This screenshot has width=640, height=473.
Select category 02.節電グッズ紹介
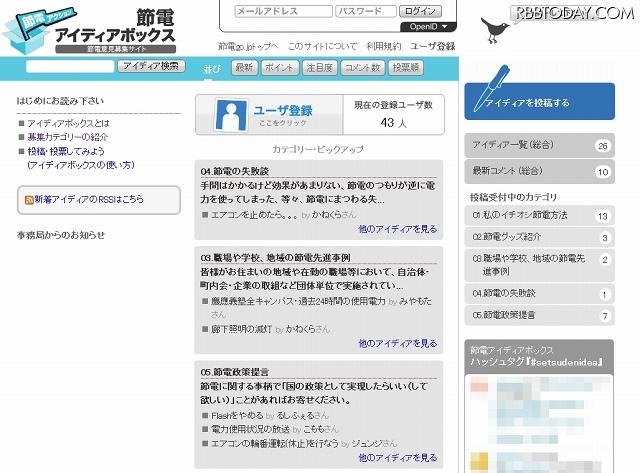click(539, 237)
